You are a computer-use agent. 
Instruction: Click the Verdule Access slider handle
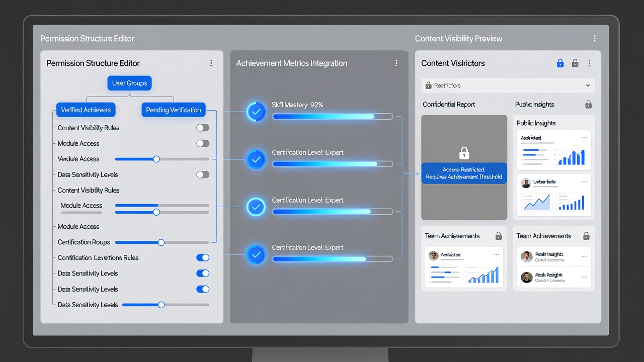[x=156, y=159]
